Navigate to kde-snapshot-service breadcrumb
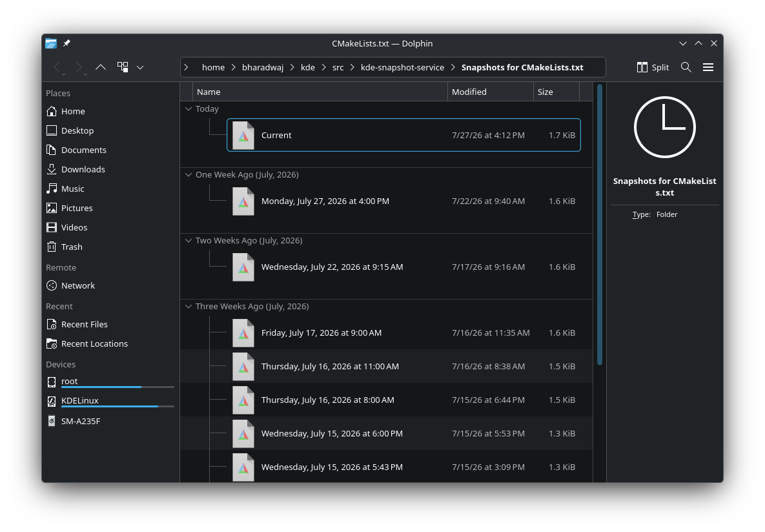Screen dimensions: 765x532 [402, 67]
